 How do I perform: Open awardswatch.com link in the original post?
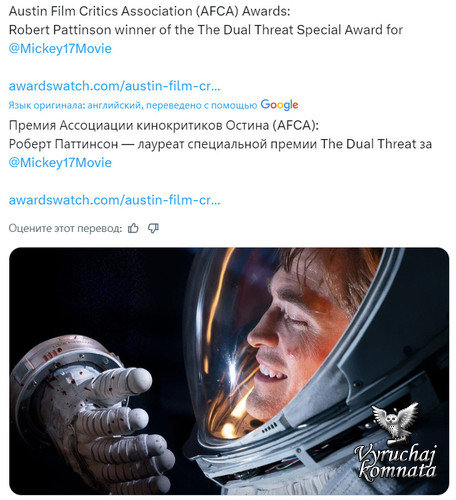point(114,86)
